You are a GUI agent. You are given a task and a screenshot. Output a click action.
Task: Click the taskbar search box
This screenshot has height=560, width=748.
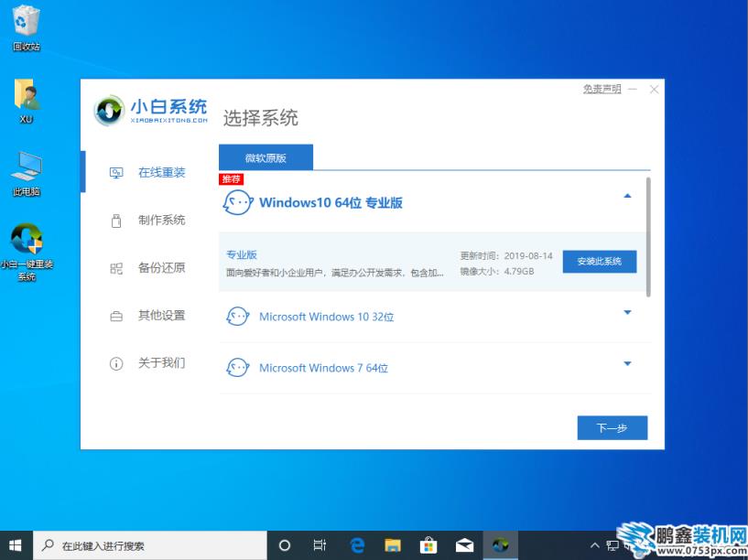150,545
